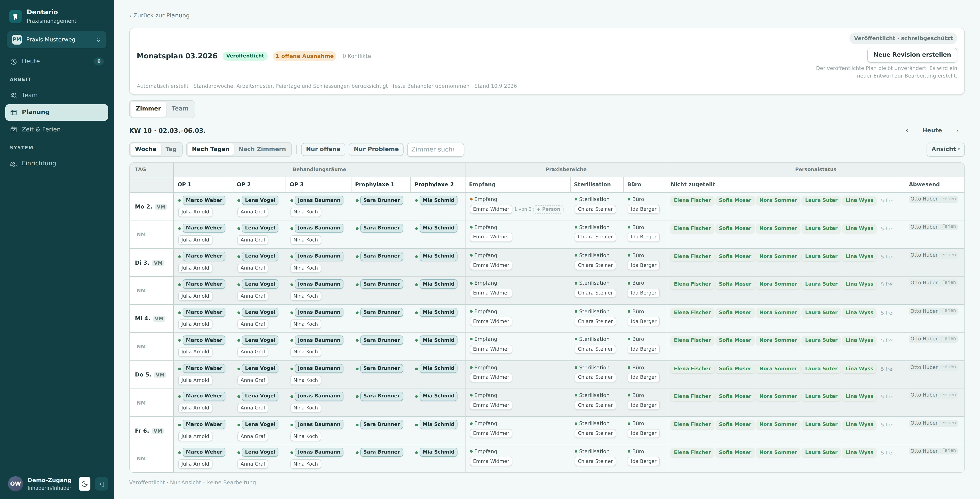Open Planung in the sidebar

57,112
